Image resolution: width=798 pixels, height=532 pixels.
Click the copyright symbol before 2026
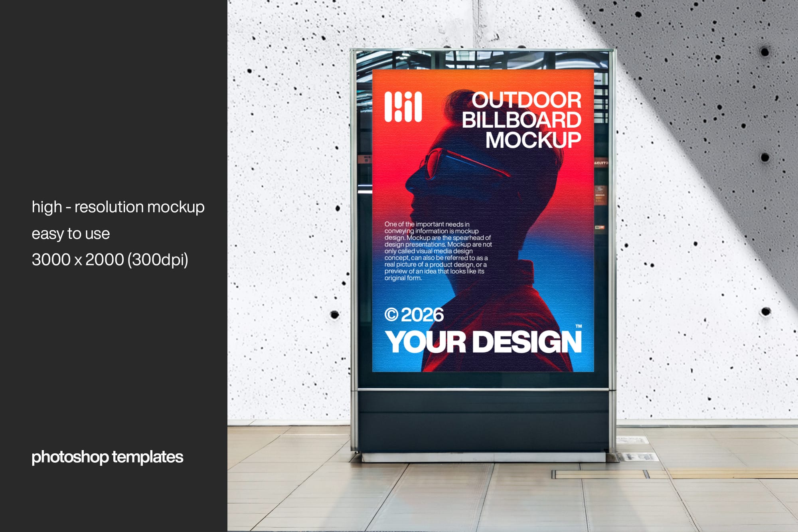pos(391,315)
